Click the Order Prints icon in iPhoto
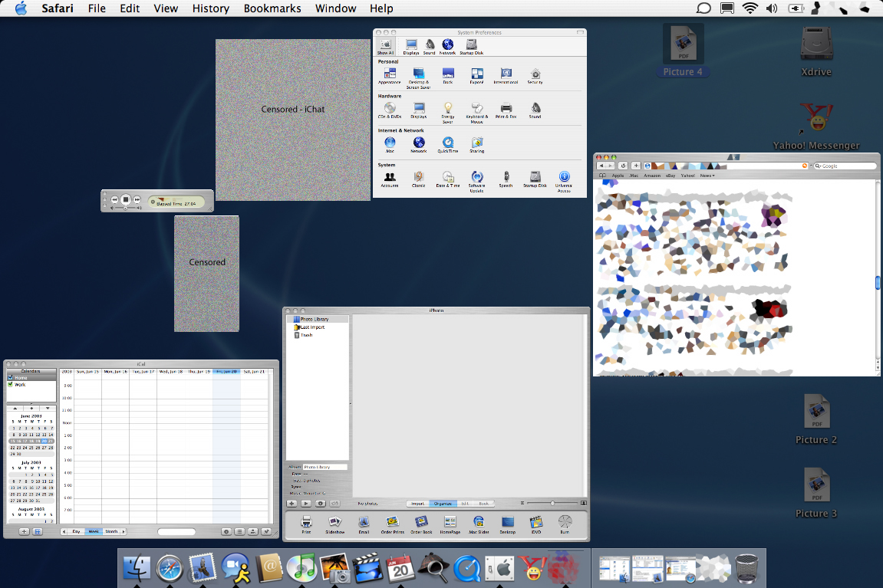This screenshot has height=588, width=883. pyautogui.click(x=392, y=522)
